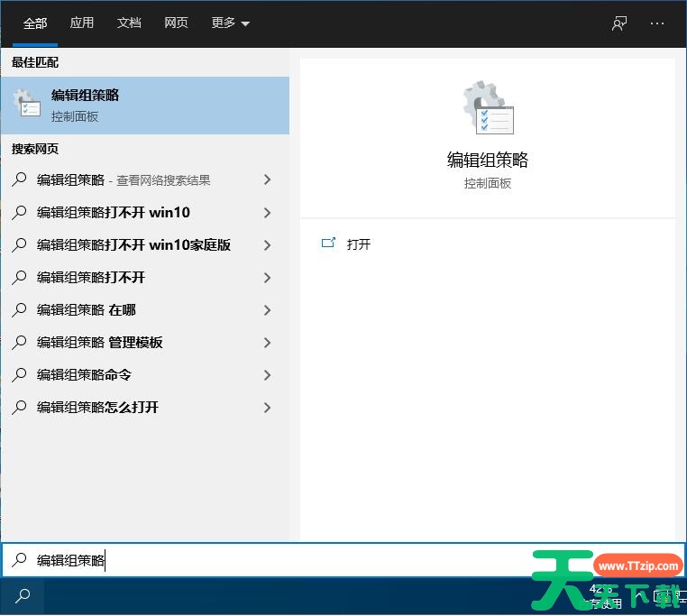Switch to the 文档 tab

(x=129, y=23)
